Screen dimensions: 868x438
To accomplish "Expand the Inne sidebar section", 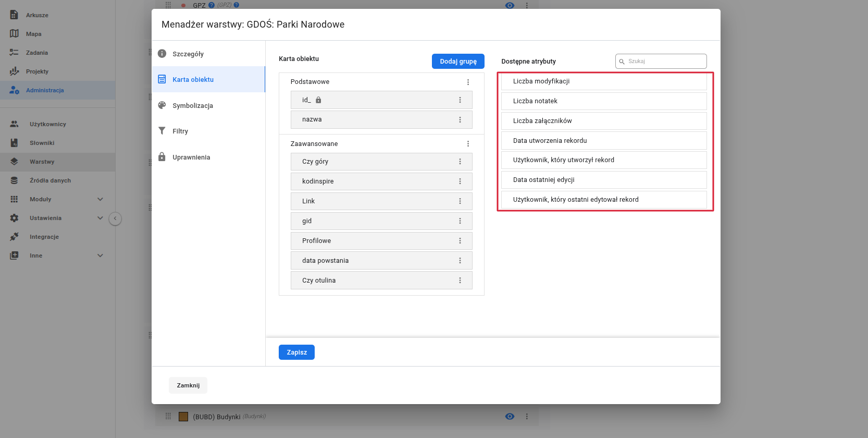I will [x=100, y=256].
